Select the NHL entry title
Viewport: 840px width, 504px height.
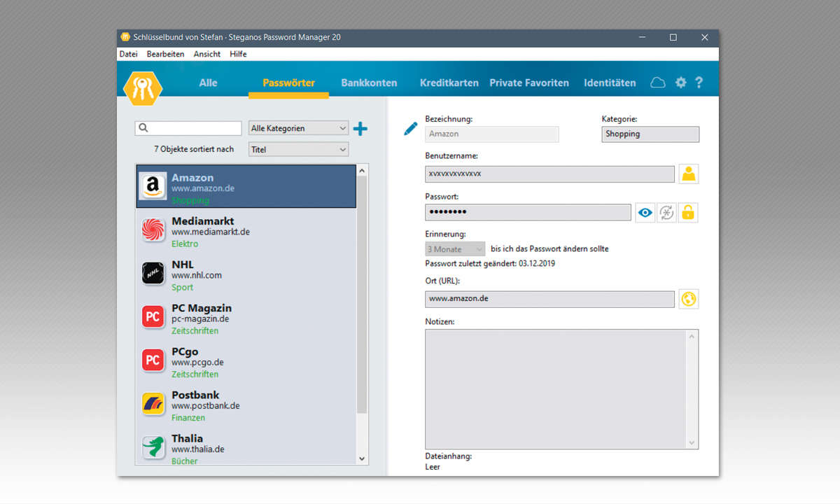[183, 265]
